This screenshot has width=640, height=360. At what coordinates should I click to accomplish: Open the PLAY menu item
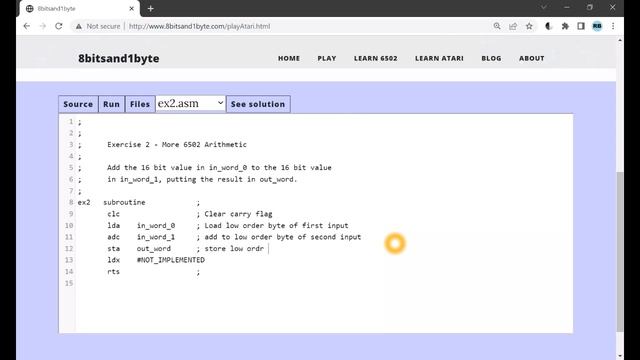click(x=327, y=58)
